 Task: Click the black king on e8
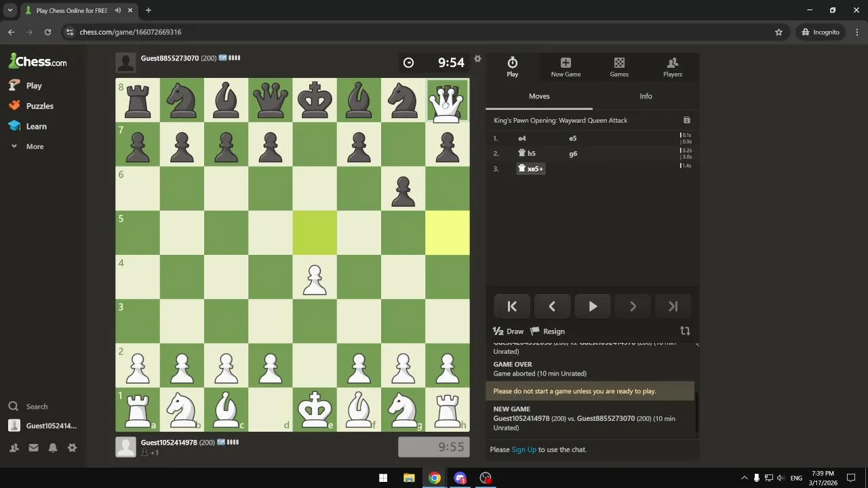(x=315, y=100)
